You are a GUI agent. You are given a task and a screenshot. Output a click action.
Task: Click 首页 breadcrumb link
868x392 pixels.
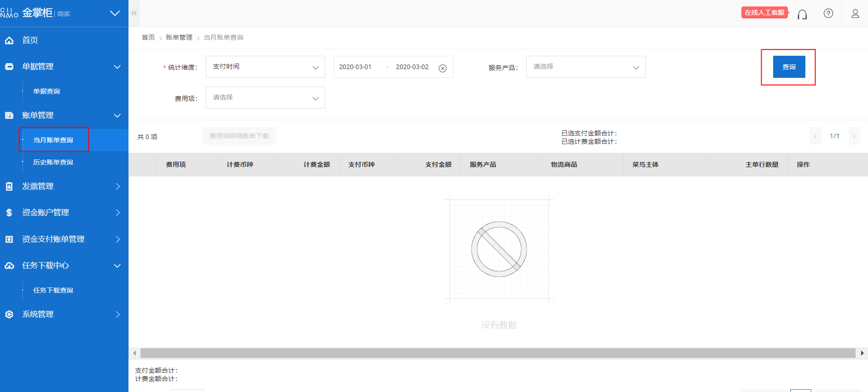(x=148, y=37)
